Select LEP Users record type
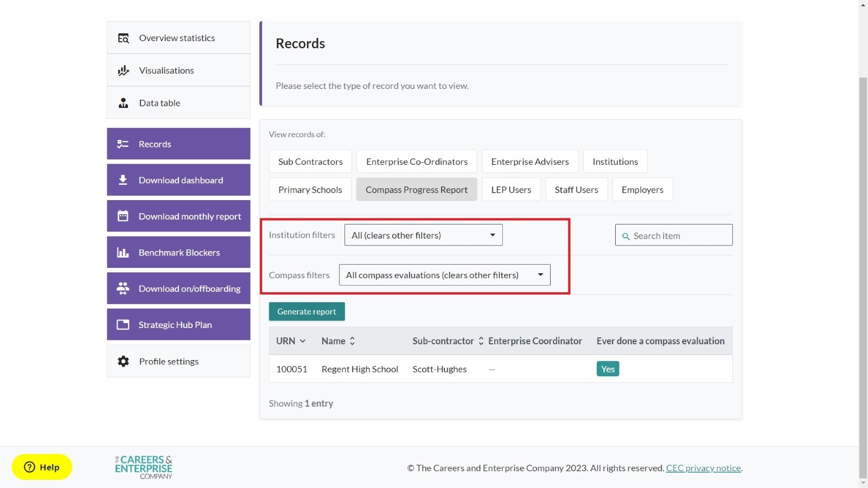868x488 pixels. (x=511, y=190)
